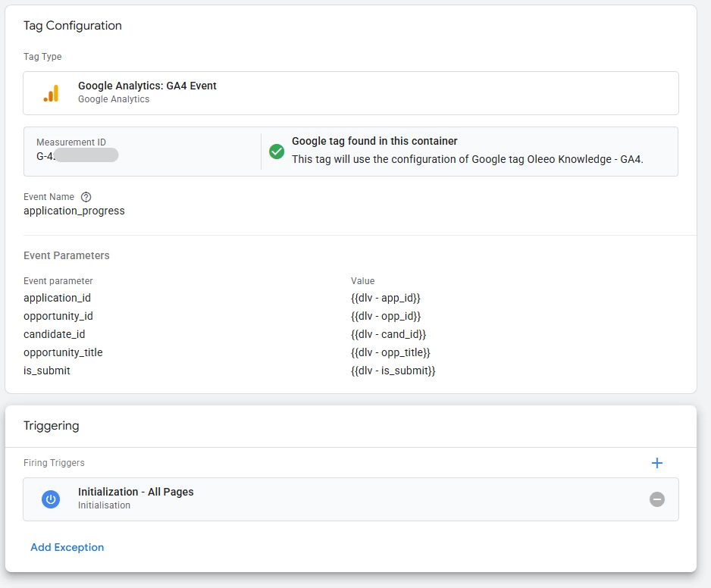Click the green checkmark tag-found icon

[277, 152]
